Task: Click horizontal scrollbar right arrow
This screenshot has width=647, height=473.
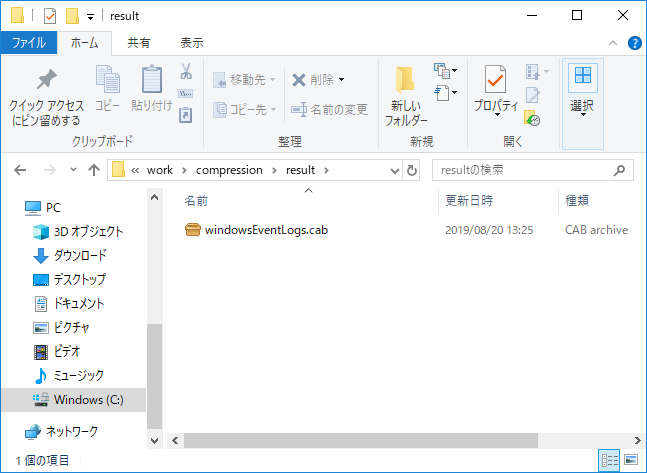Action: tap(638, 440)
